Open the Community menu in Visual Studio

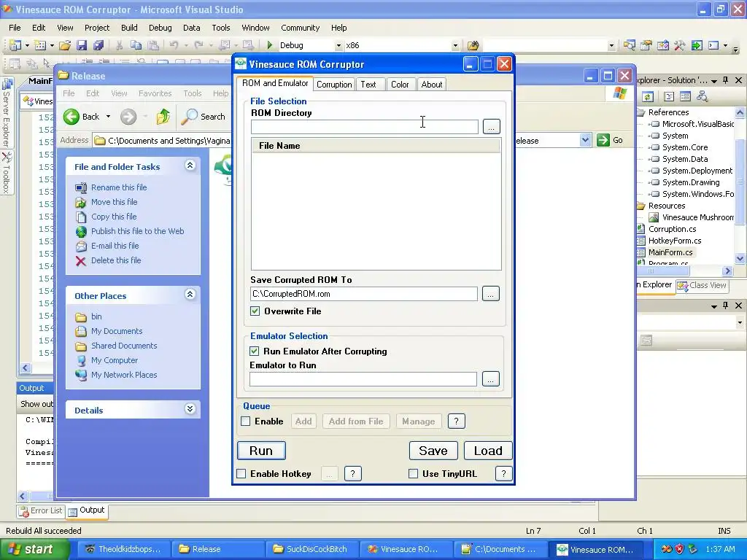pos(300,28)
